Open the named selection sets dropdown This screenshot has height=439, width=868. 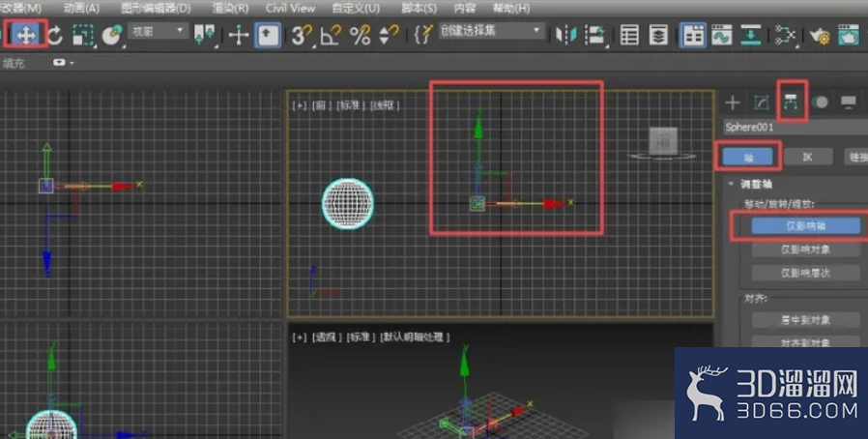click(x=490, y=31)
